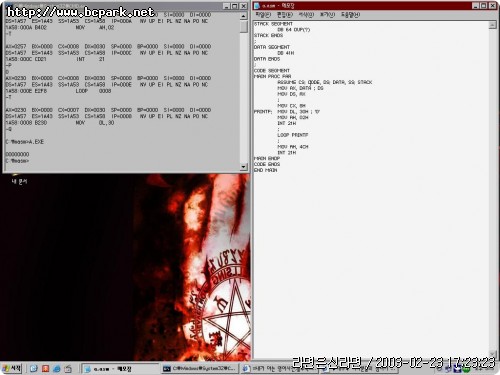Minimize the Notepad window
This screenshot has height=375, width=500.
click(x=476, y=6)
